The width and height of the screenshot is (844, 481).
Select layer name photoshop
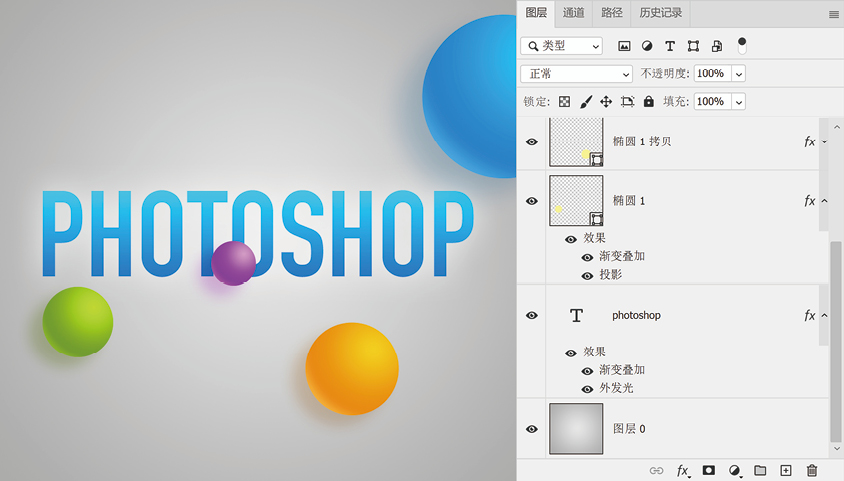[x=636, y=315]
